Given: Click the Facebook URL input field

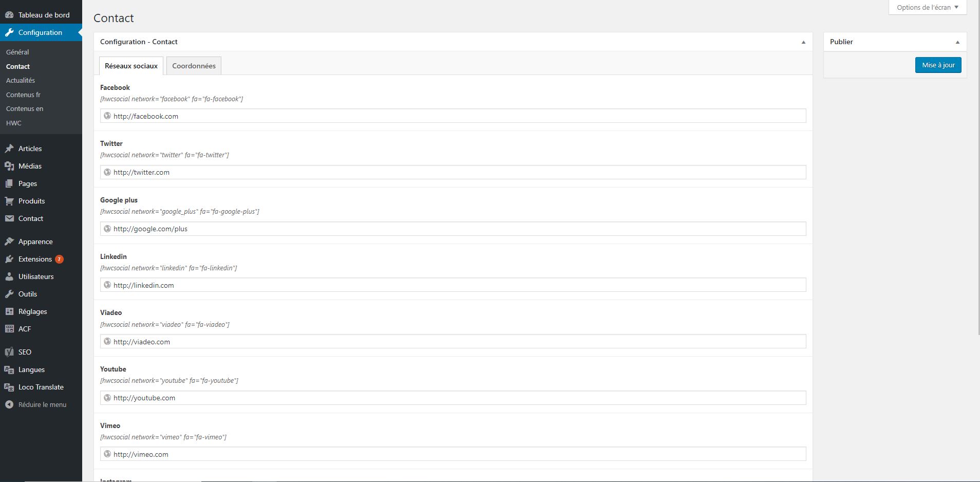Looking at the screenshot, I should coord(453,116).
